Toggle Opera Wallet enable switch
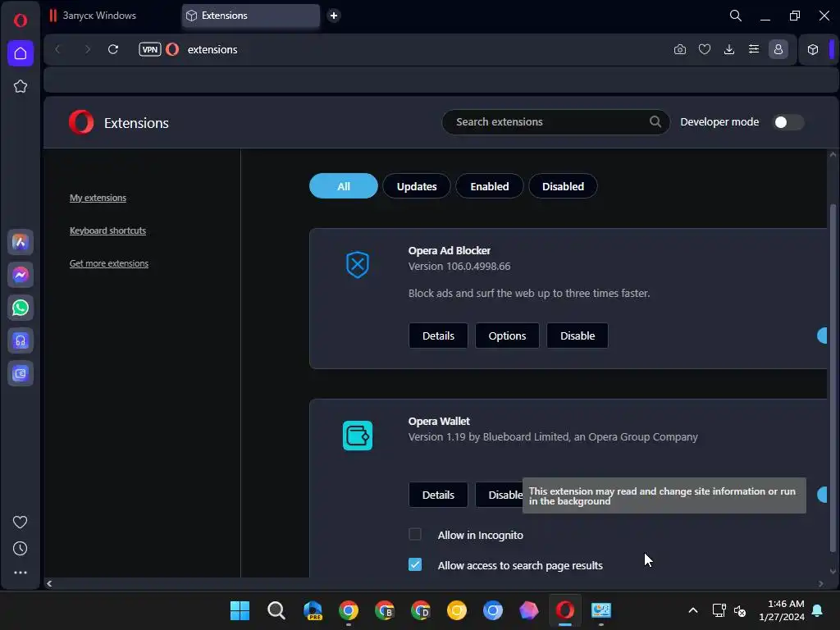Image resolution: width=840 pixels, height=630 pixels. coord(822,495)
